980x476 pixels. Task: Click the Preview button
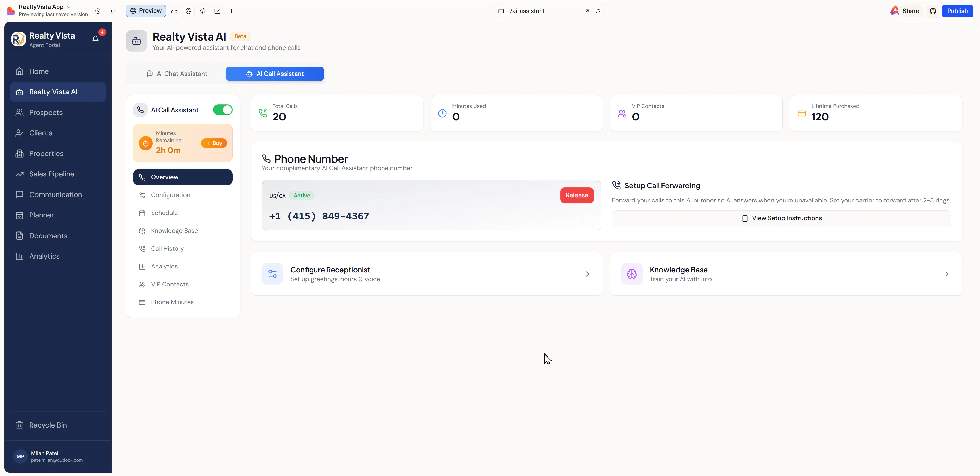(146, 11)
